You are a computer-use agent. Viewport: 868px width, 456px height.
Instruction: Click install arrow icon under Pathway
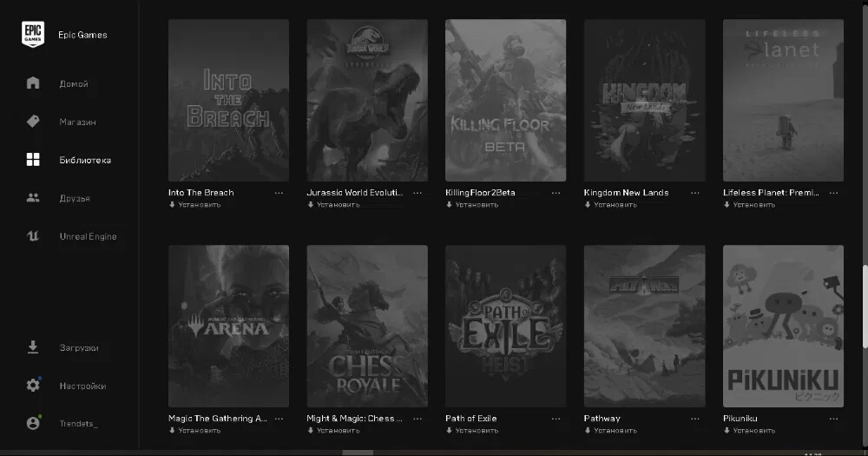[588, 430]
